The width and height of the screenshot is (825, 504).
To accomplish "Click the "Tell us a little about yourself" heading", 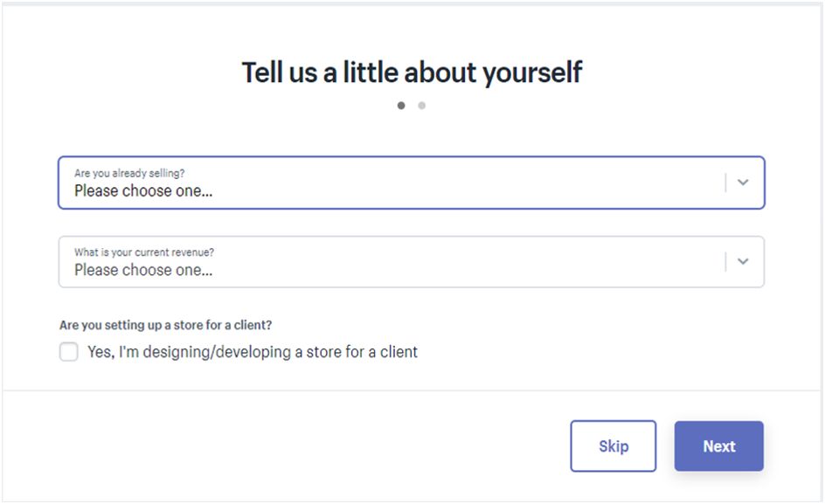I will tap(412, 72).
